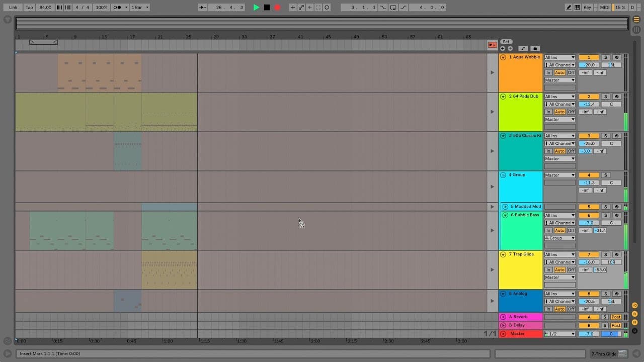Click the Back to Arrangement red button
The height and width of the screenshot is (362, 644).
pyautogui.click(x=492, y=45)
